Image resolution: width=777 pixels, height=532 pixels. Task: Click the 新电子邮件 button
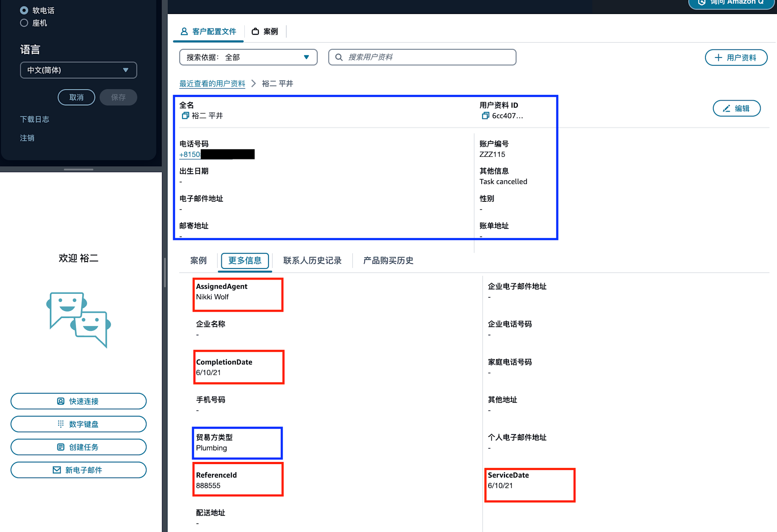coord(78,470)
